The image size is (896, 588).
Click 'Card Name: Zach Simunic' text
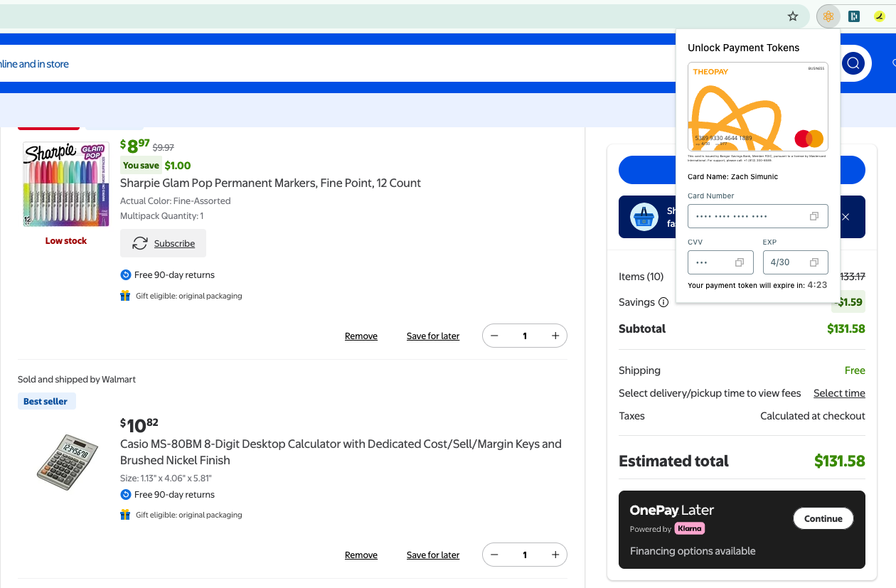(732, 176)
